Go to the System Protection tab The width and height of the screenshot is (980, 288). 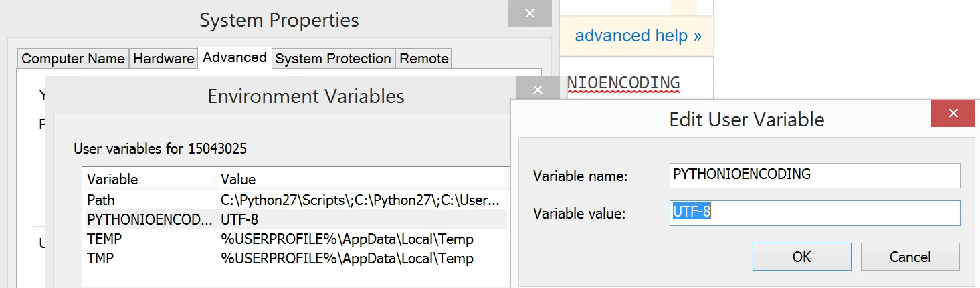(332, 59)
